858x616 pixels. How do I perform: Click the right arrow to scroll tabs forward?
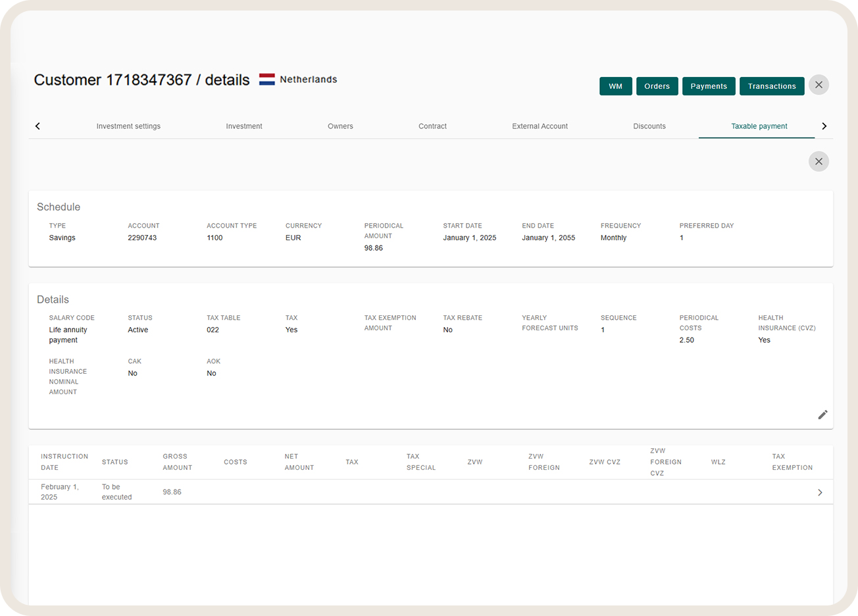[x=824, y=126]
